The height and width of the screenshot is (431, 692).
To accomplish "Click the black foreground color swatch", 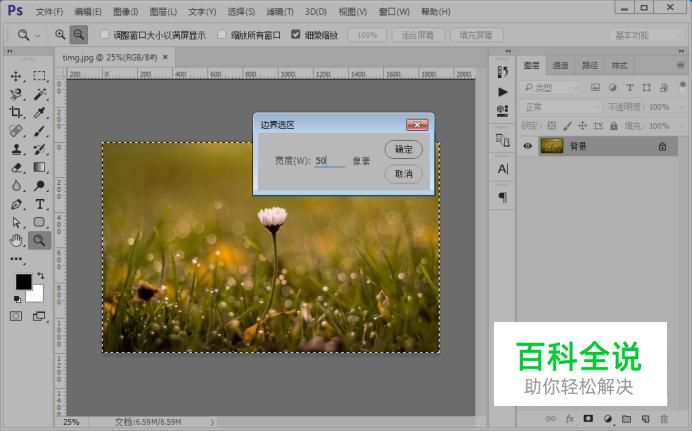I will click(x=22, y=282).
